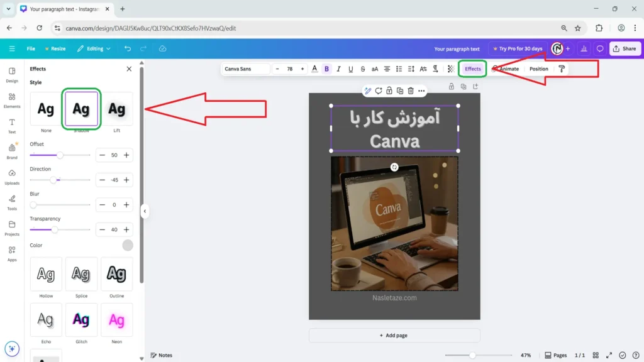Open the Elements sidebar panel
Screen dimensions: 644x362
click(12, 101)
